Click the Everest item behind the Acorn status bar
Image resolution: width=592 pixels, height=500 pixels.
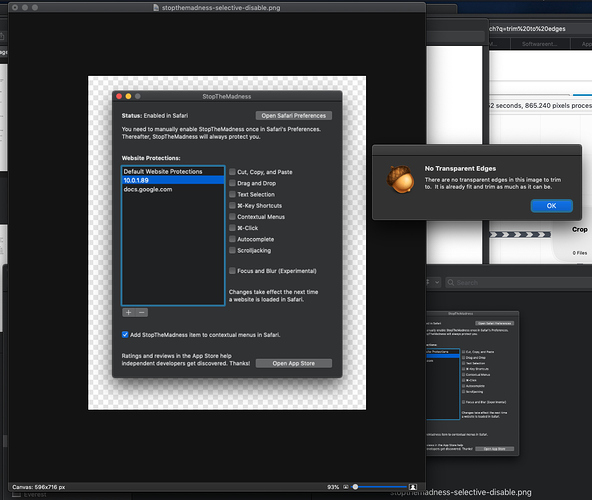(29, 495)
